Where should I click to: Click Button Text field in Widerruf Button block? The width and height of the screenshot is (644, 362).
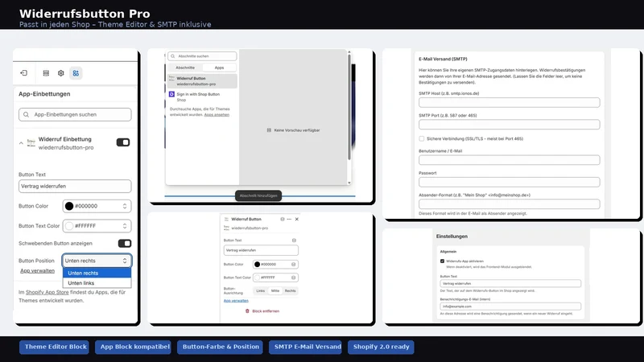pyautogui.click(x=261, y=250)
